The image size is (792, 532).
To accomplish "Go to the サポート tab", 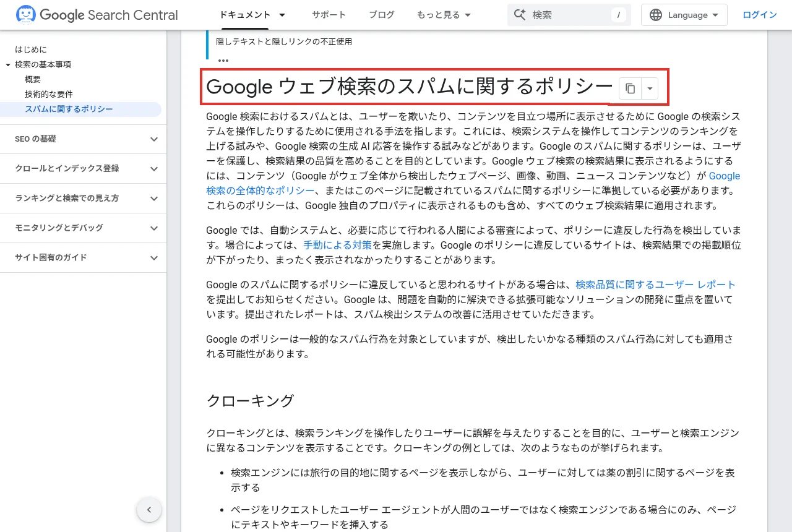I will click(x=329, y=15).
